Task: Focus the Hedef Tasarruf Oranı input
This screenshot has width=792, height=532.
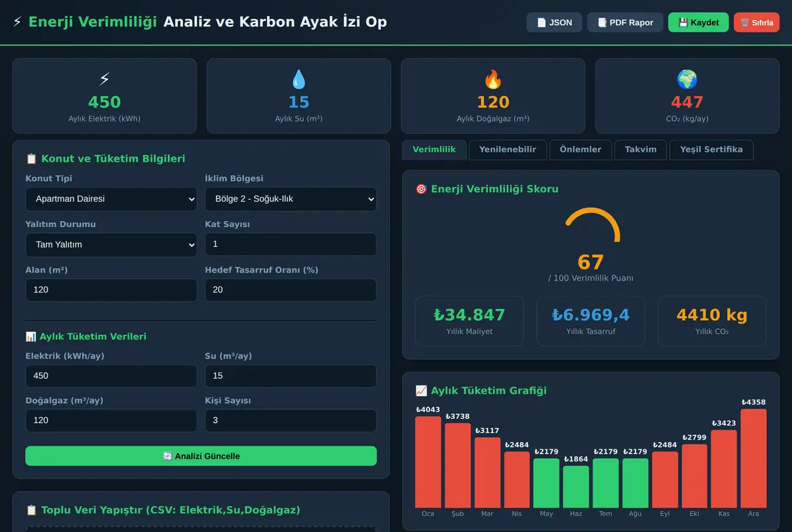Action: (291, 290)
